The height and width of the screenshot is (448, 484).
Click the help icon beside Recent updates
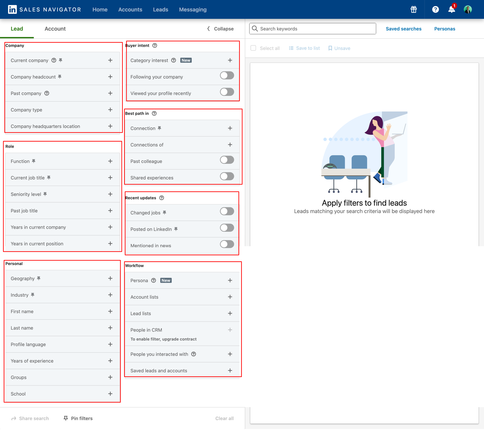point(162,198)
